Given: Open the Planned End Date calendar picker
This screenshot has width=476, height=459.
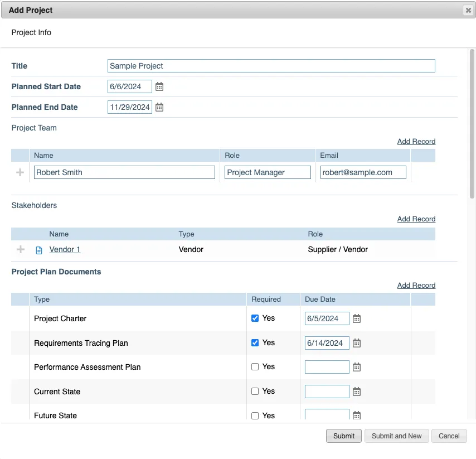Looking at the screenshot, I should coord(159,107).
